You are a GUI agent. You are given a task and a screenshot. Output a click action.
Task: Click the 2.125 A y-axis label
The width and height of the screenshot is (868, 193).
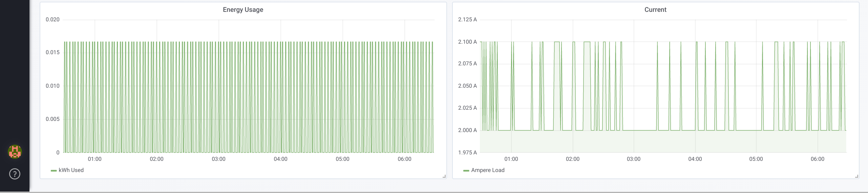pyautogui.click(x=467, y=20)
